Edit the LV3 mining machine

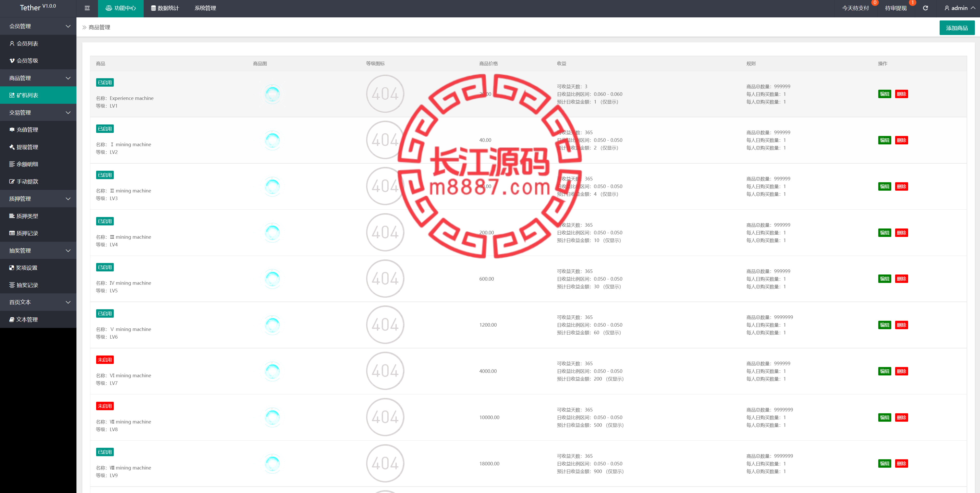click(885, 186)
